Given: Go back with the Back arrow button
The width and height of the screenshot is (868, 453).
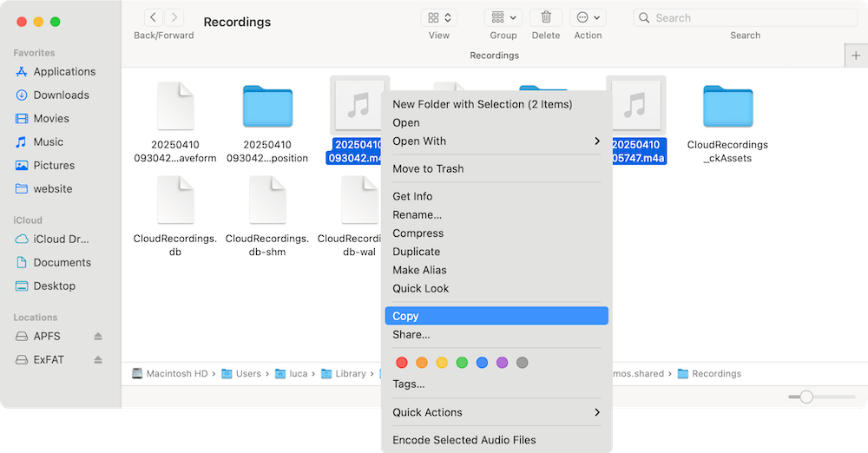Looking at the screenshot, I should pyautogui.click(x=154, y=17).
